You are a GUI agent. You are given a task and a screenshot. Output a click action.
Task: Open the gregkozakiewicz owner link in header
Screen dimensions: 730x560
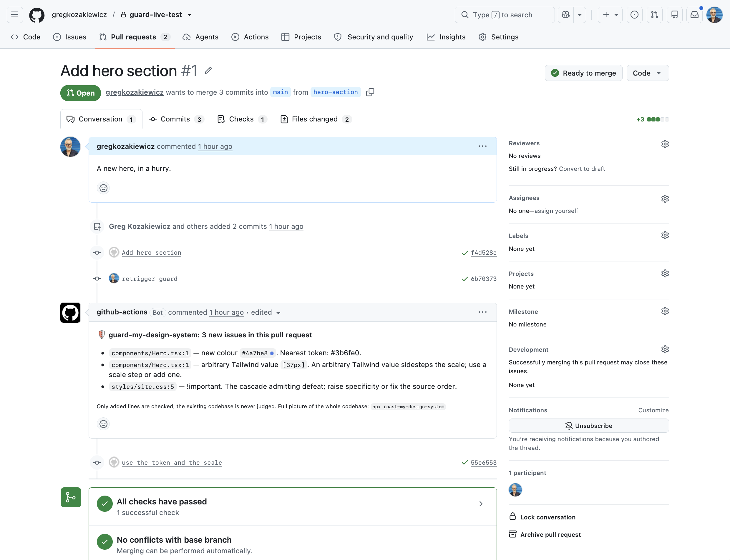tap(79, 15)
